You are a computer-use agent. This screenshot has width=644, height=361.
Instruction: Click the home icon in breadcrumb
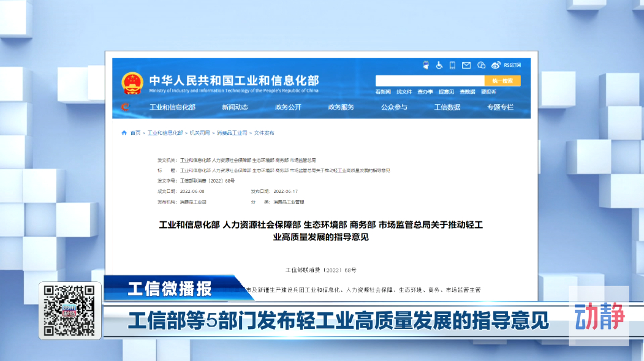124,133
